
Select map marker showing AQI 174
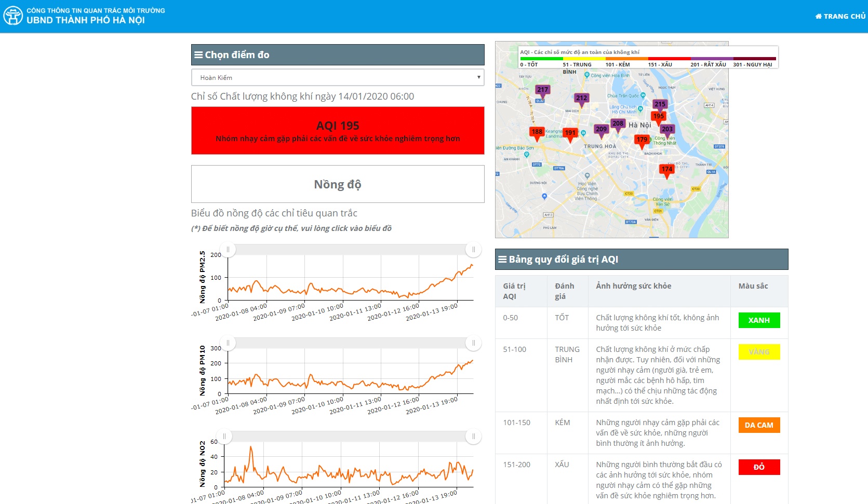point(667,170)
